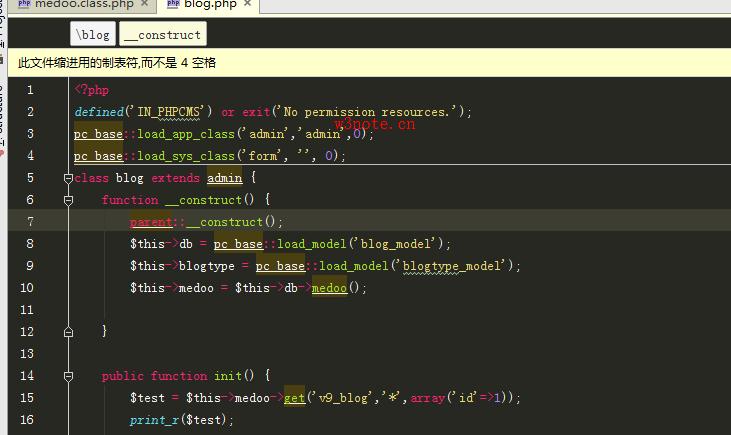This screenshot has height=435, width=731.
Task: Click the 'extends' keyword
Action: pyautogui.click(x=175, y=178)
